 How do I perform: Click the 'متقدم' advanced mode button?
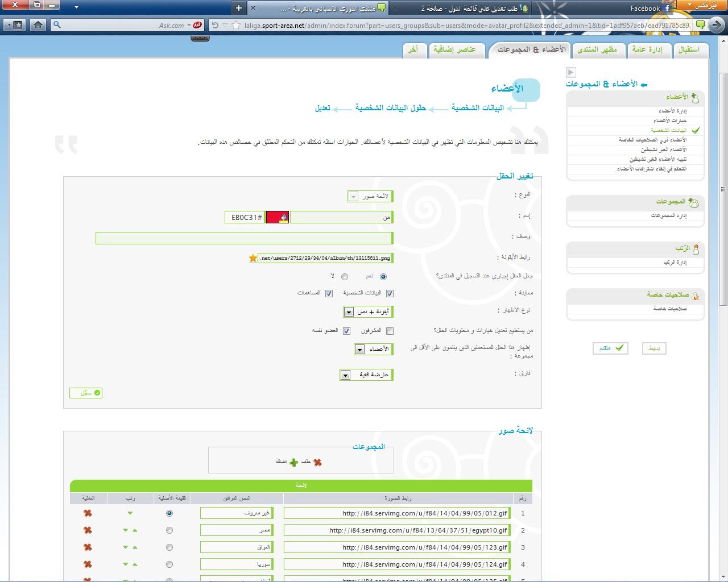610,348
